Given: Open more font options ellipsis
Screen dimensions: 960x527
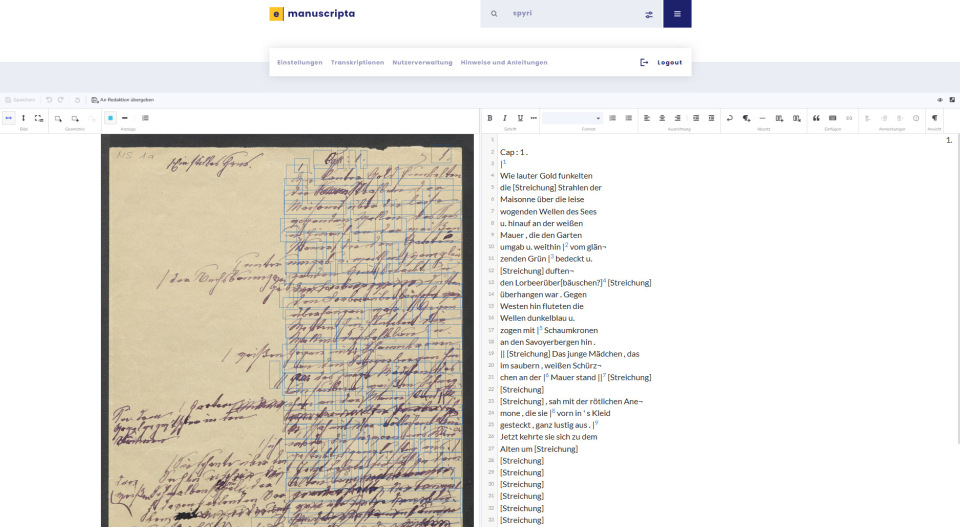Looking at the screenshot, I should [x=534, y=118].
